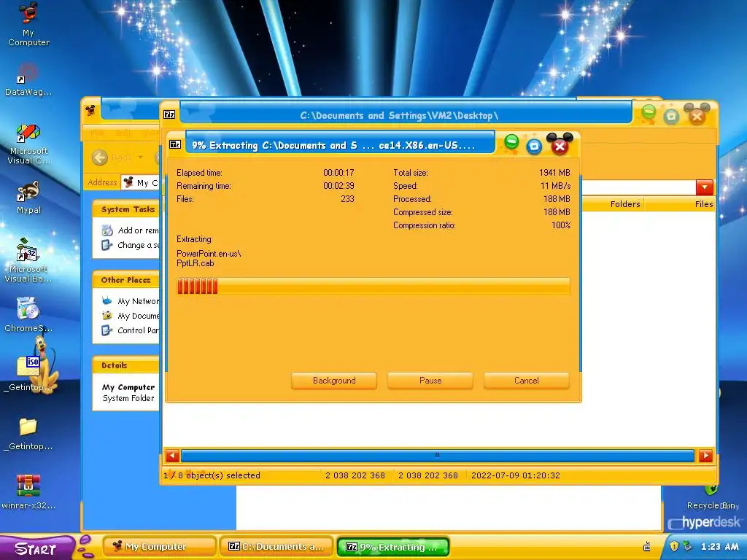Click the '11 MB/s' speed value
The image size is (747, 560).
coord(555,186)
